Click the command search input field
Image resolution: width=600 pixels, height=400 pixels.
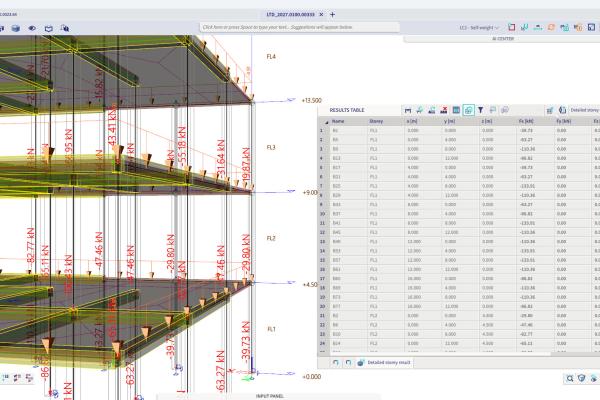click(300, 27)
